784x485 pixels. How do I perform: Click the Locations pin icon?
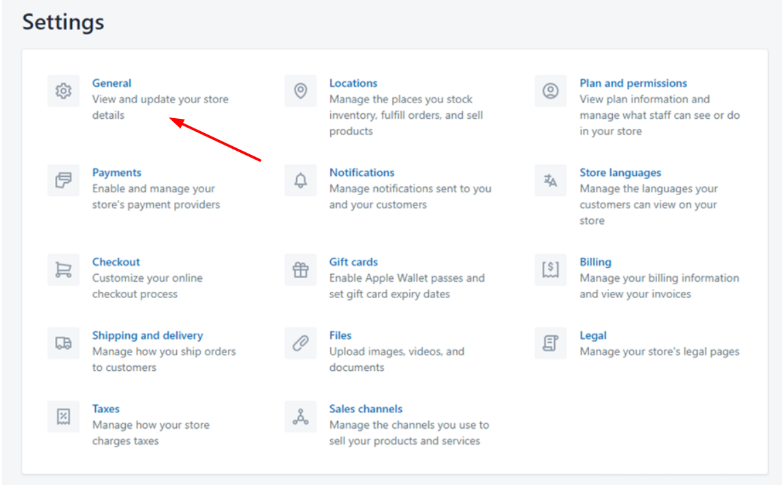[x=300, y=91]
